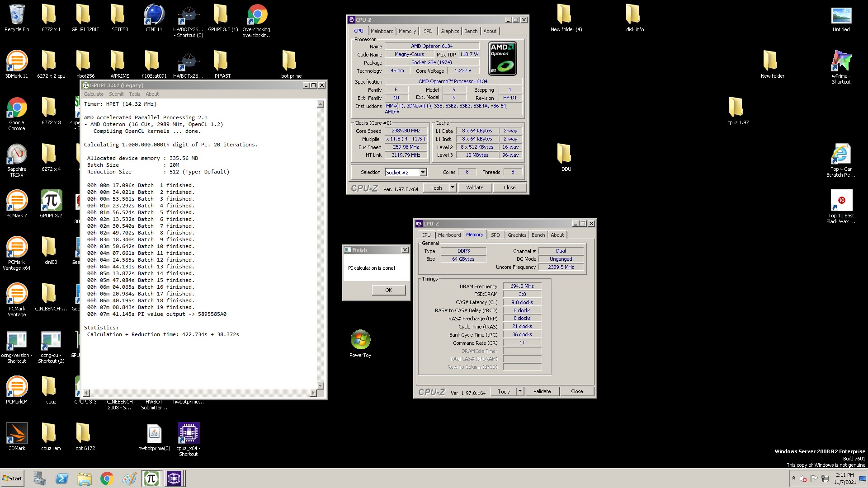This screenshot has height=488, width=868.
Task: Open the GPUPI 3.2 pi desktop icon
Action: (51, 204)
